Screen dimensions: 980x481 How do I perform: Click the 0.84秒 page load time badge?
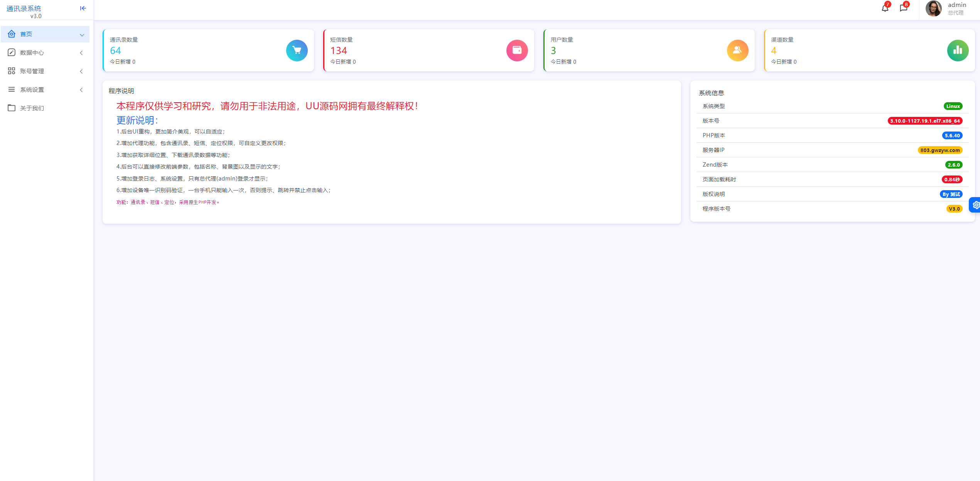952,179
